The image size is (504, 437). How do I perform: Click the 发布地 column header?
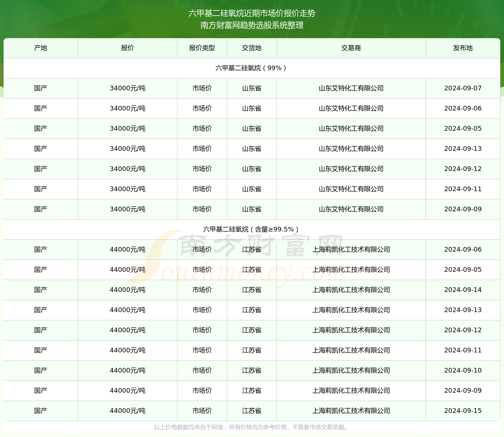click(463, 48)
